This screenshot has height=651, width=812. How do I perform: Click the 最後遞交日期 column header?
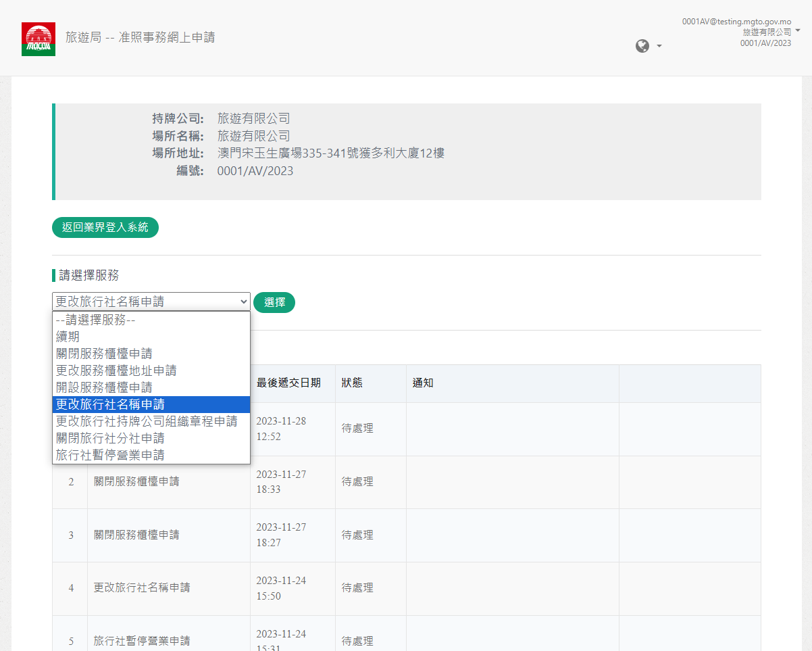tap(288, 383)
